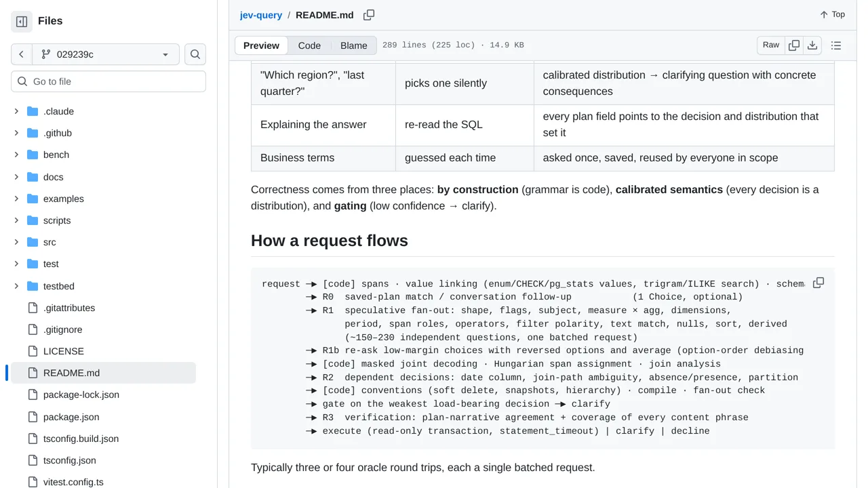This screenshot has width=868, height=488.
Task: Switch to the Blame tab
Action: pos(354,45)
